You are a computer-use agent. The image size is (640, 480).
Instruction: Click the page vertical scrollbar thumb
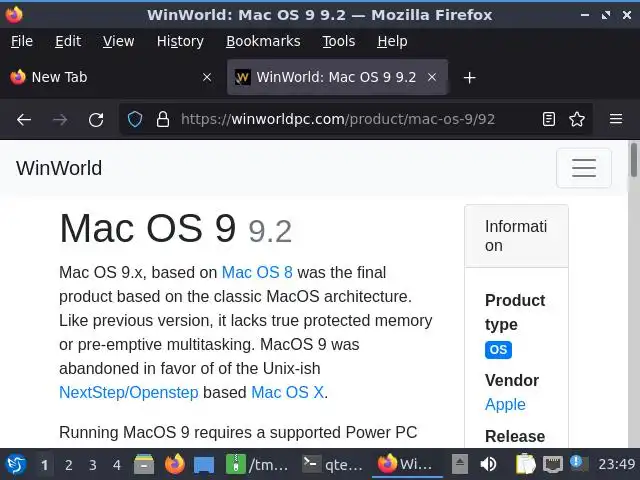[634, 160]
